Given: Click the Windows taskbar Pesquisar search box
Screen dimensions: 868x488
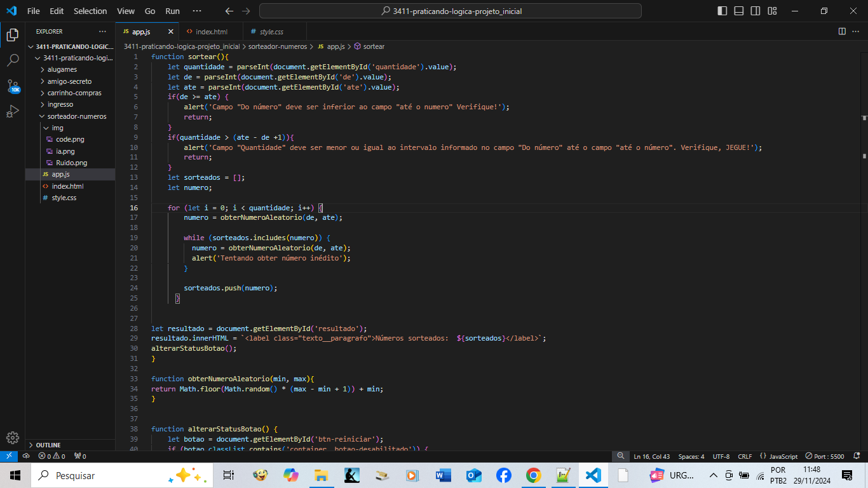Looking at the screenshot, I should (x=123, y=475).
